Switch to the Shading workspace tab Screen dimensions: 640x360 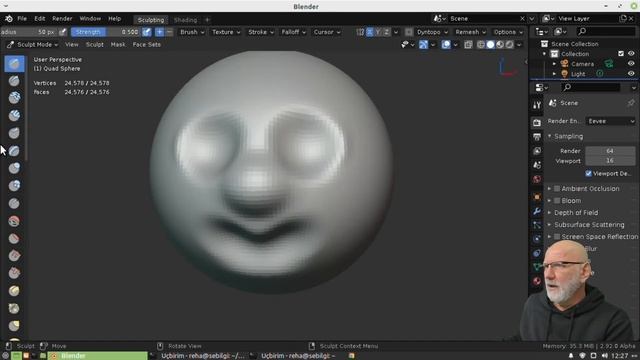(x=185, y=20)
